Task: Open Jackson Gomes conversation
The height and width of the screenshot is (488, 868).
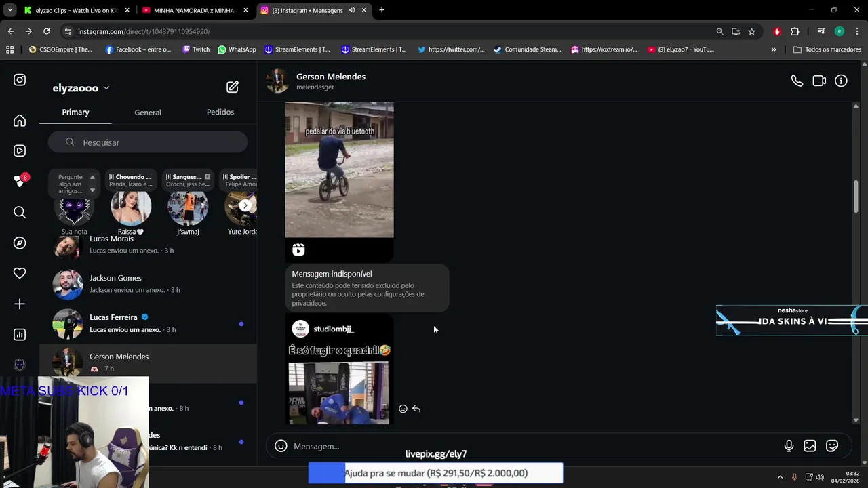Action: tap(148, 285)
